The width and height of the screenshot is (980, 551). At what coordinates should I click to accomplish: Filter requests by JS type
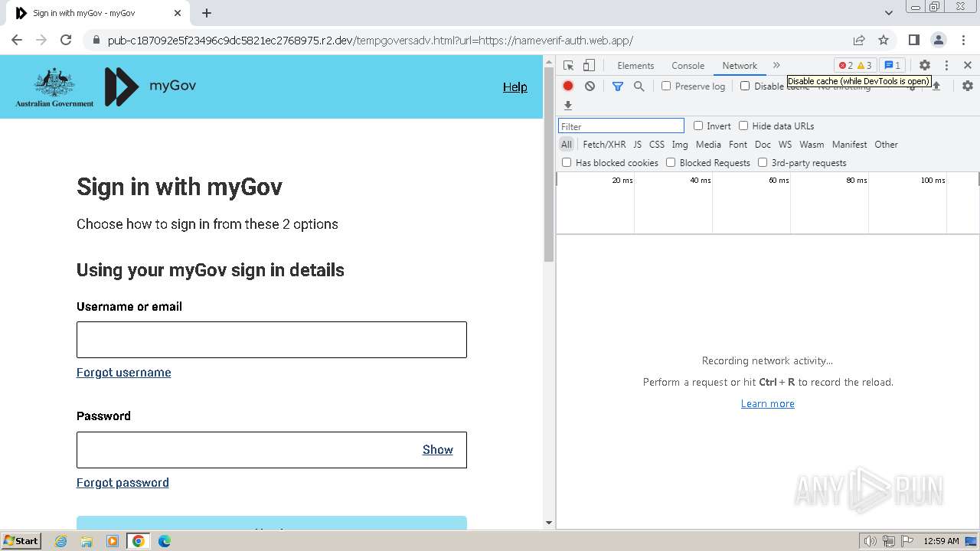[637, 145]
